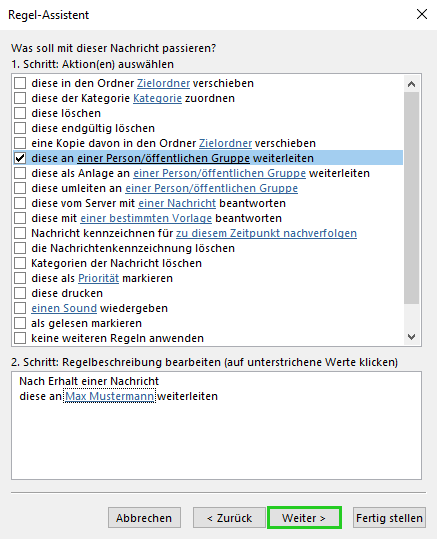Enable 'als gelesen markieren' checkbox

click(20, 323)
